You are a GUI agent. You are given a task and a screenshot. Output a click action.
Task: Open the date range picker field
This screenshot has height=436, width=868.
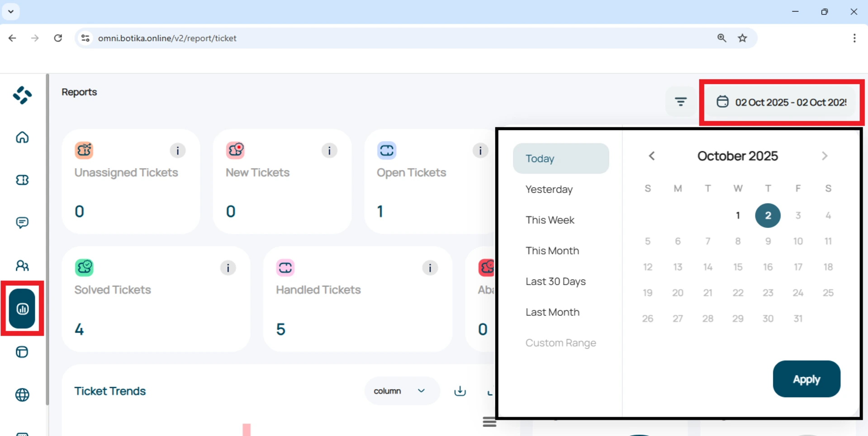coord(782,102)
